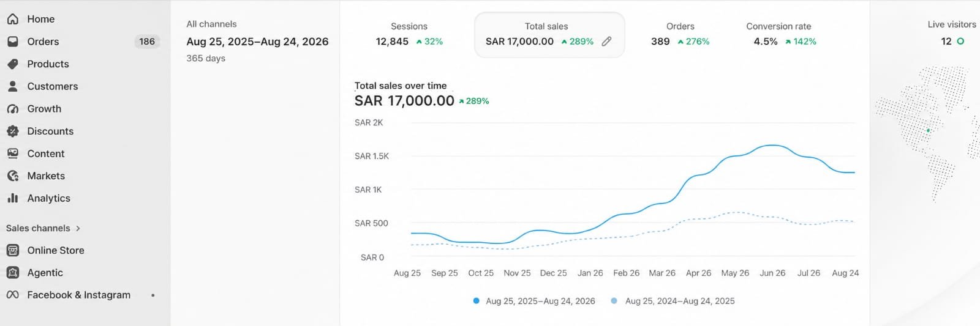Select the Orders metric tab
Viewport: 980px width, 326px height.
pos(680,34)
